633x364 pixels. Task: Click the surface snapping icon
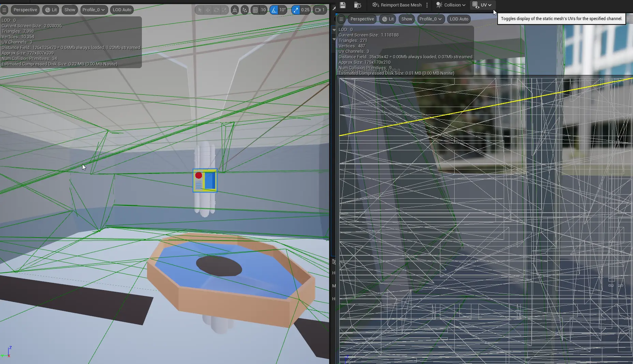[x=245, y=10]
